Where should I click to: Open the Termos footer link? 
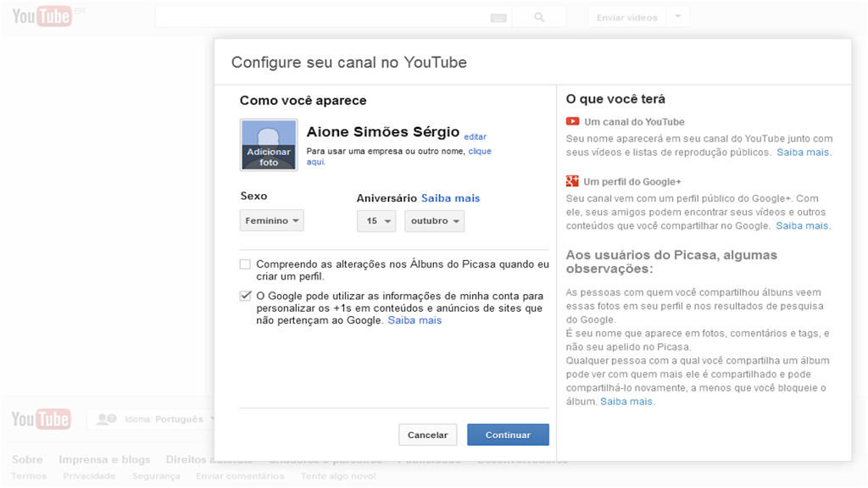click(x=30, y=476)
